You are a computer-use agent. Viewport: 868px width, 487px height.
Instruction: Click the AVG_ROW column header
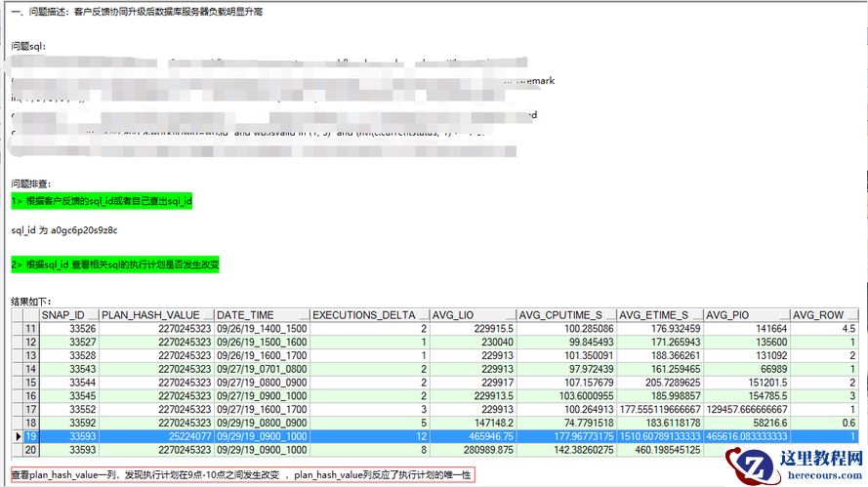coord(824,315)
